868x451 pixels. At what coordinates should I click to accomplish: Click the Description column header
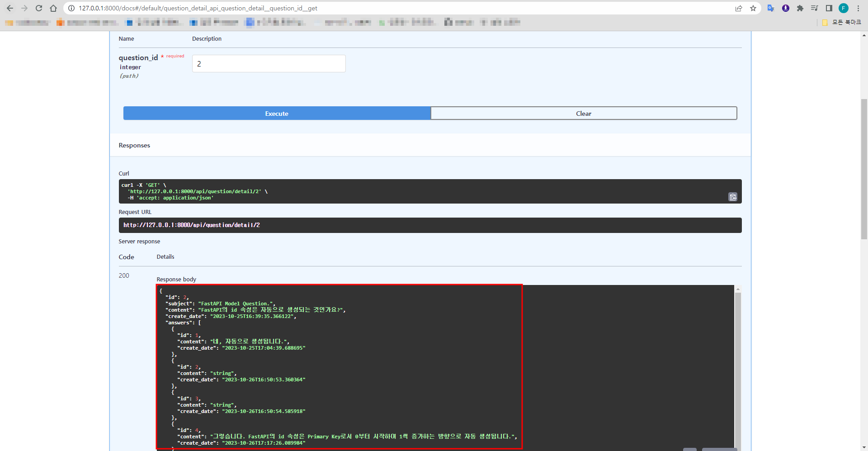pos(207,38)
